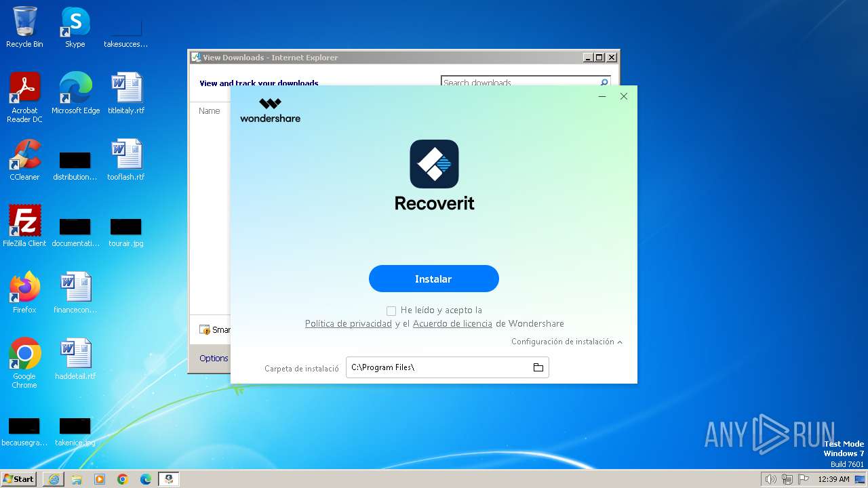Close the Wondershare installer window
The width and height of the screenshot is (868, 488).
624,96
